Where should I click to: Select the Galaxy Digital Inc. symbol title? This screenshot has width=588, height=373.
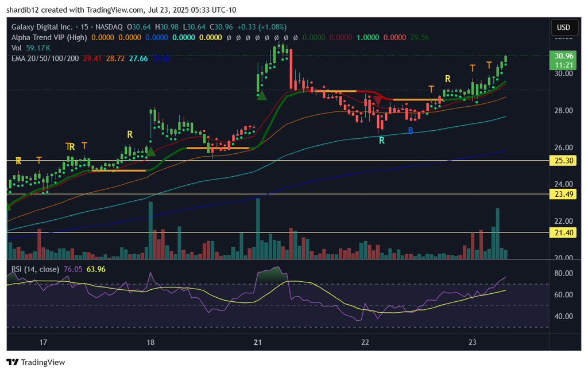point(42,27)
